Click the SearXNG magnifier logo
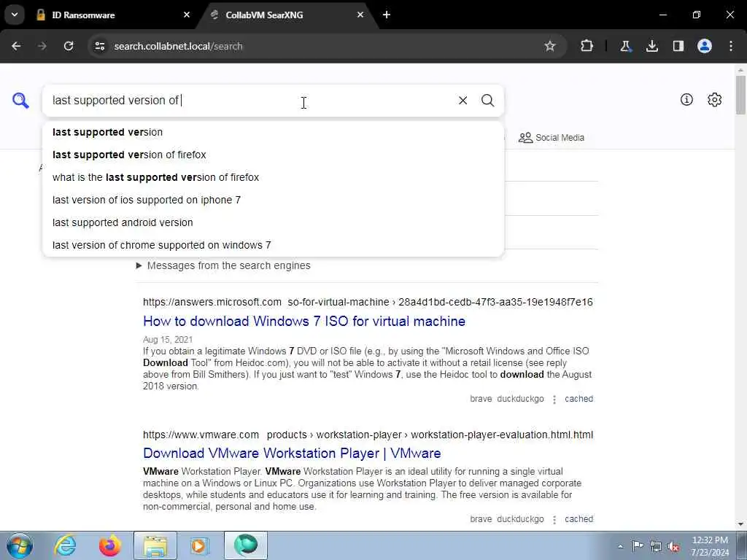 pyautogui.click(x=20, y=101)
